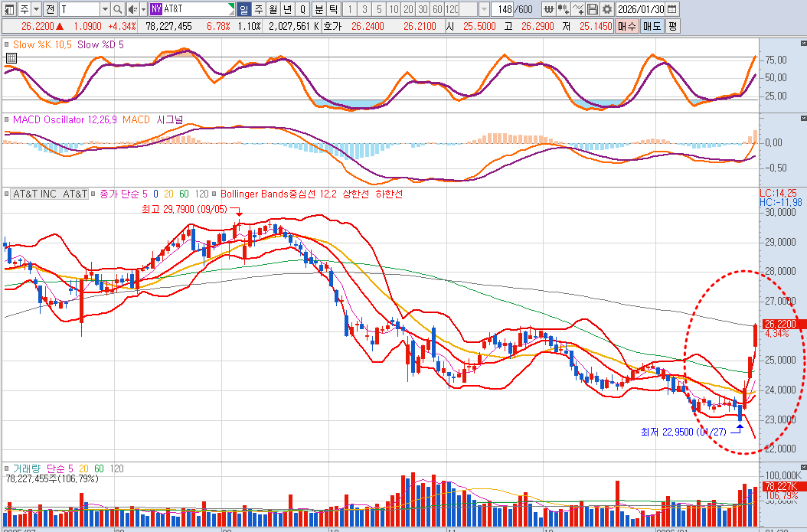
Task: Click the magnifier stock search icon
Action: 117,9
